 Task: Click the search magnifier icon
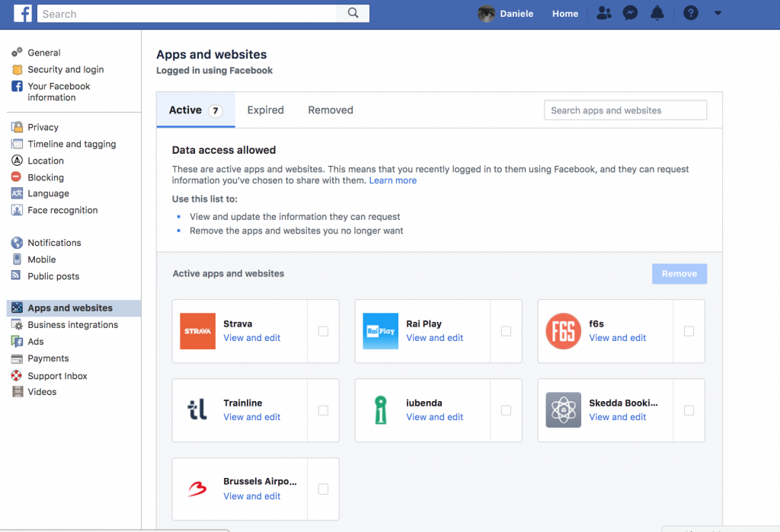(353, 13)
